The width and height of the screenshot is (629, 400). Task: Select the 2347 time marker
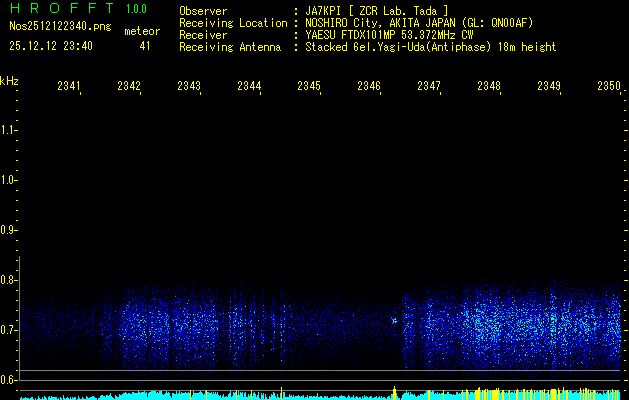click(x=429, y=87)
